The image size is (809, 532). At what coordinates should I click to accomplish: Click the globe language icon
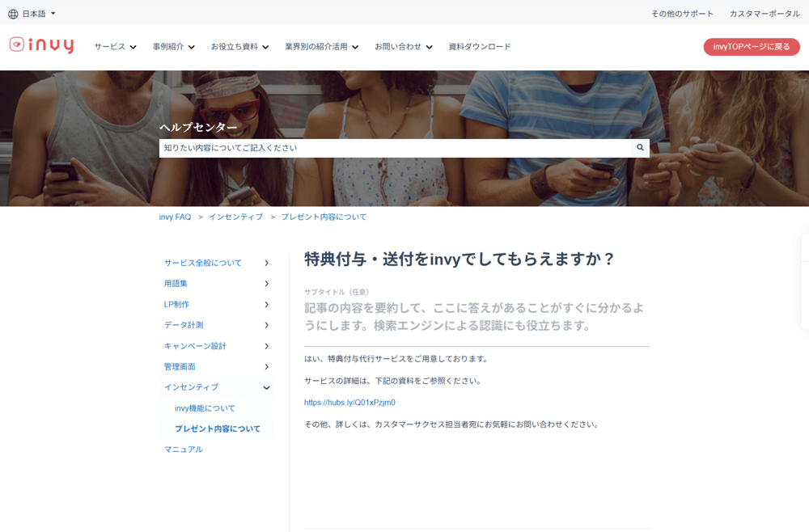13,14
